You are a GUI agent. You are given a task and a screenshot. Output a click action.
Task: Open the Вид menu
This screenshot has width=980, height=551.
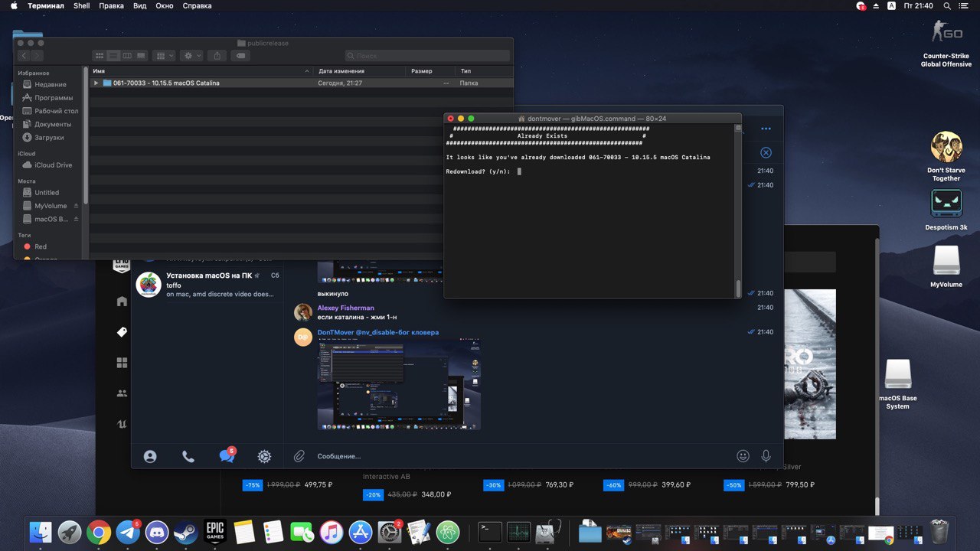click(140, 5)
